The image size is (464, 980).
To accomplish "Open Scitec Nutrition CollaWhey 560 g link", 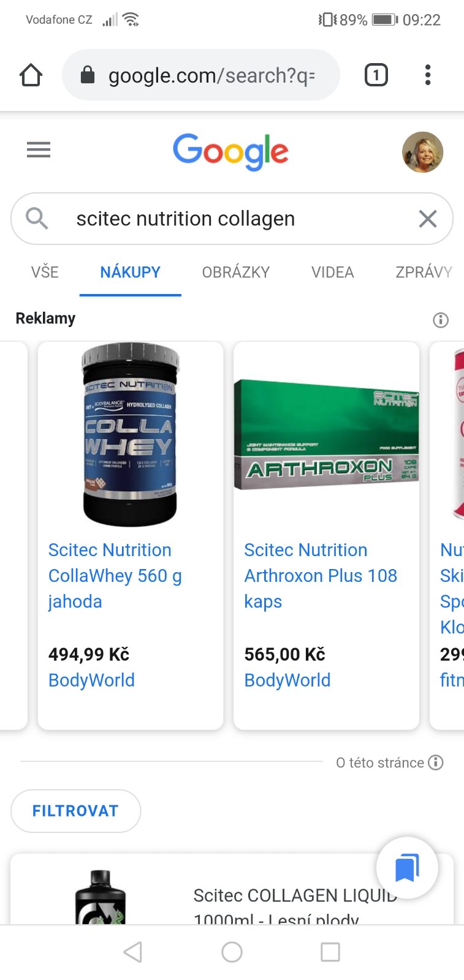I will tap(115, 575).
